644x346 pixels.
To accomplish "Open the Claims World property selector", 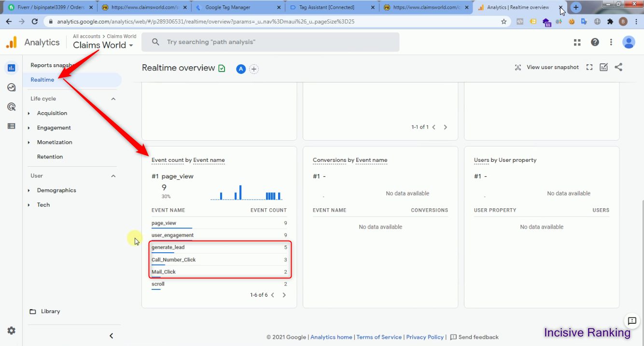I will pos(103,45).
